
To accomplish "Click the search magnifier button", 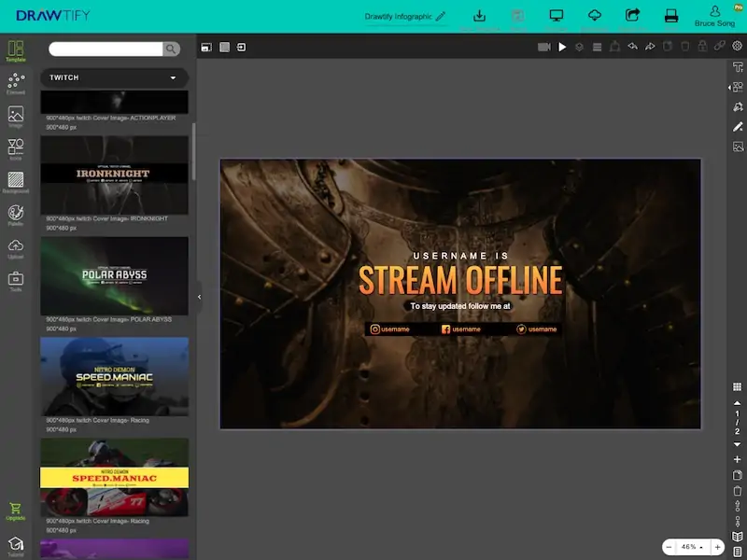I will tap(171, 49).
